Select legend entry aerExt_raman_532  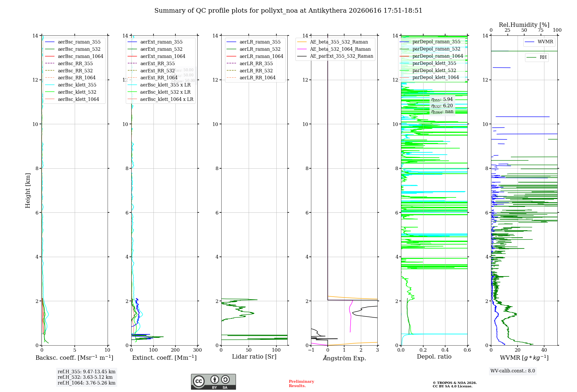tap(155, 49)
